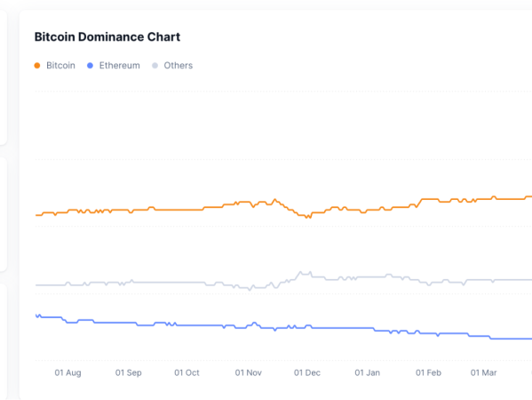Image resolution: width=532 pixels, height=400 pixels.
Task: Click the 01 Aug axis label
Action: [67, 372]
